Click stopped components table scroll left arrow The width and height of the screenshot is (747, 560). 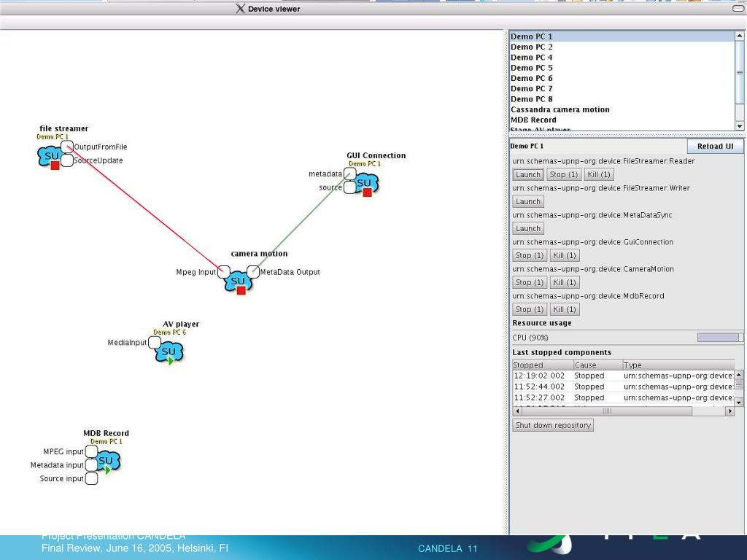[x=517, y=411]
